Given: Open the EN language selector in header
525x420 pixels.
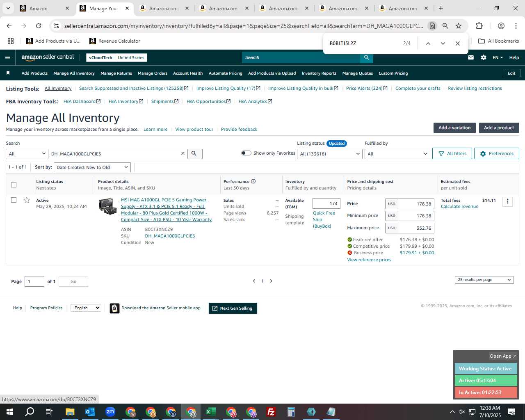Looking at the screenshot, I should [x=498, y=57].
